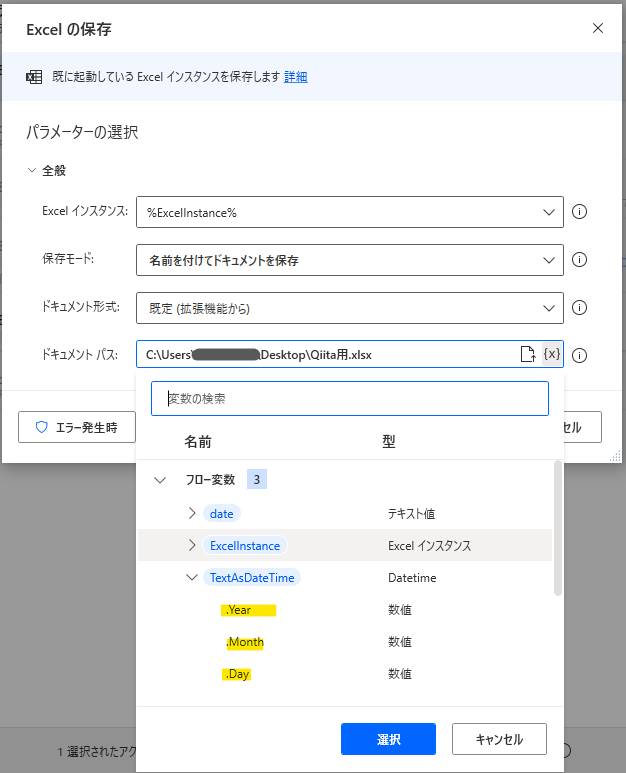Screen dimensions: 626x773
Task: Click the フロー変数 count badge 3
Action: click(x=257, y=479)
